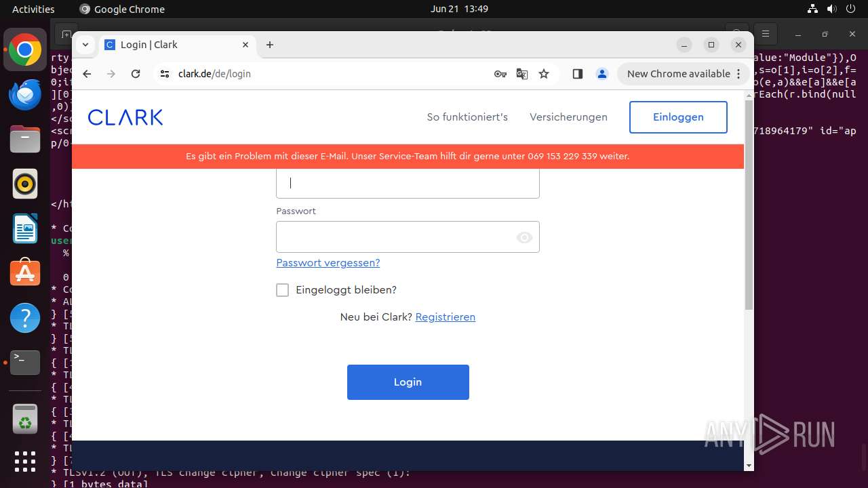Image resolution: width=868 pixels, height=488 pixels.
Task: Focus the Passwort input field
Action: tap(408, 237)
